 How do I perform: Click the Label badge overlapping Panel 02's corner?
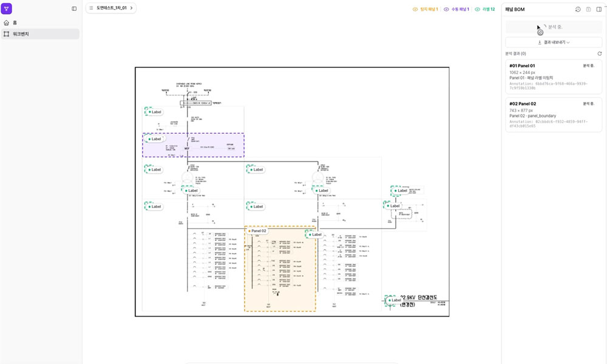tap(315, 234)
